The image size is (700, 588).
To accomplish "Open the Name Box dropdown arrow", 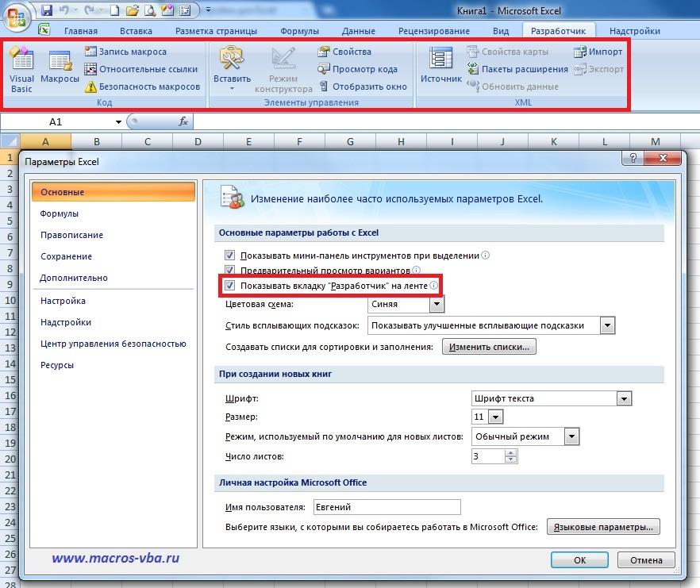I will tap(118, 122).
